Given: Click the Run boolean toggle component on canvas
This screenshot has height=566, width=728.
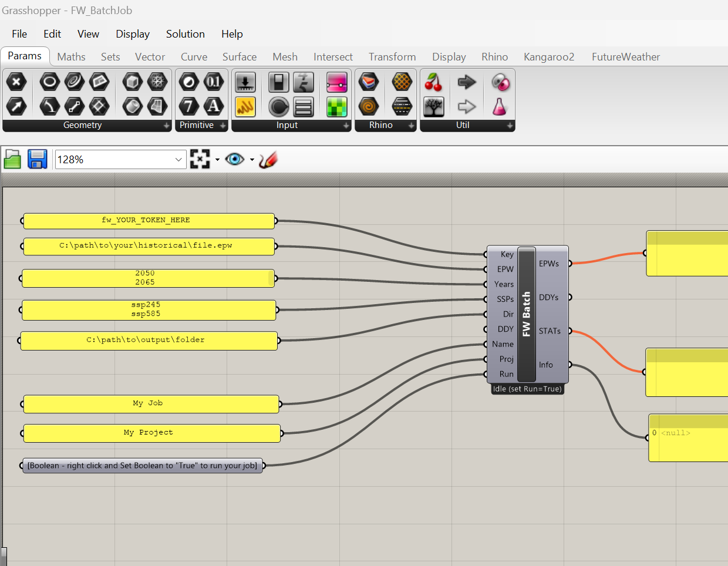Looking at the screenshot, I should (142, 465).
